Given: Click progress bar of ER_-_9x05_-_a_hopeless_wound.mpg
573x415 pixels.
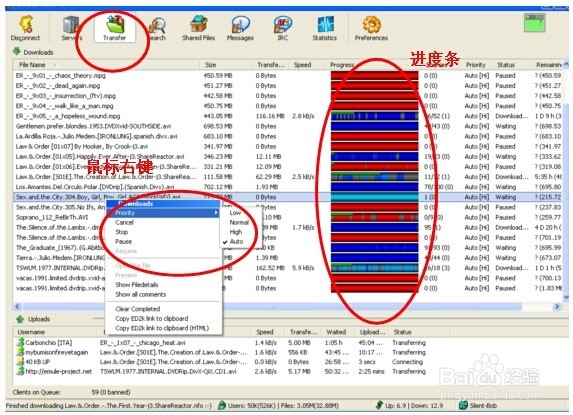Looking at the screenshot, I should click(375, 116).
